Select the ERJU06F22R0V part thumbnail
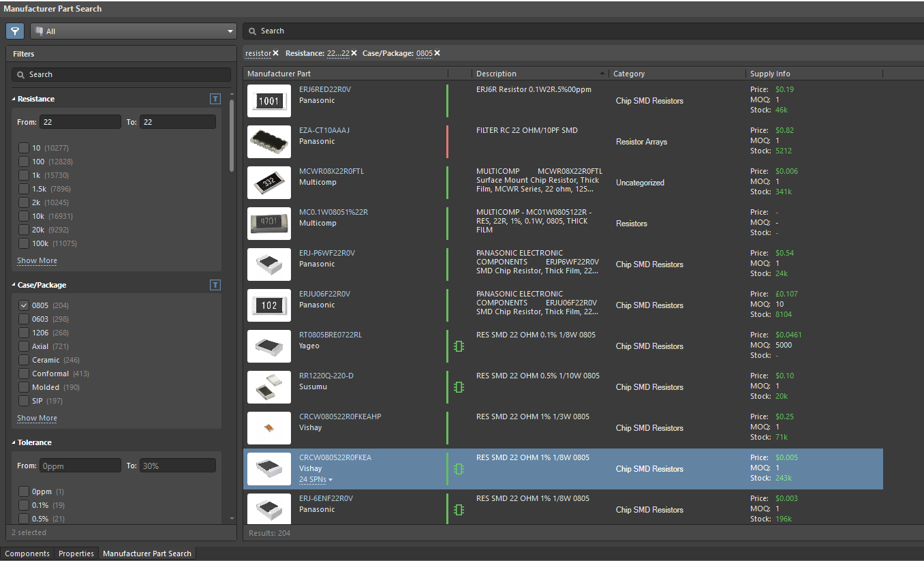Viewport: 924px width, 561px height. (x=269, y=305)
